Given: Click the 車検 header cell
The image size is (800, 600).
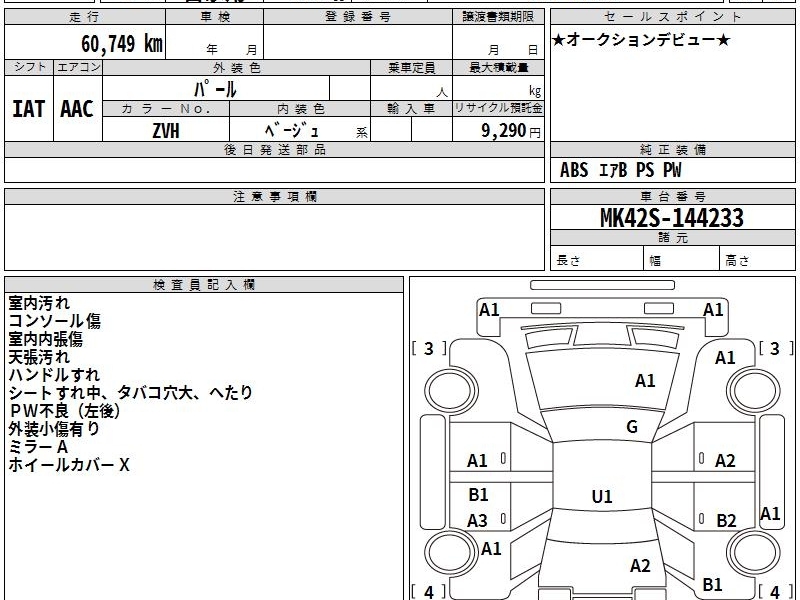Looking at the screenshot, I should coord(215,17).
